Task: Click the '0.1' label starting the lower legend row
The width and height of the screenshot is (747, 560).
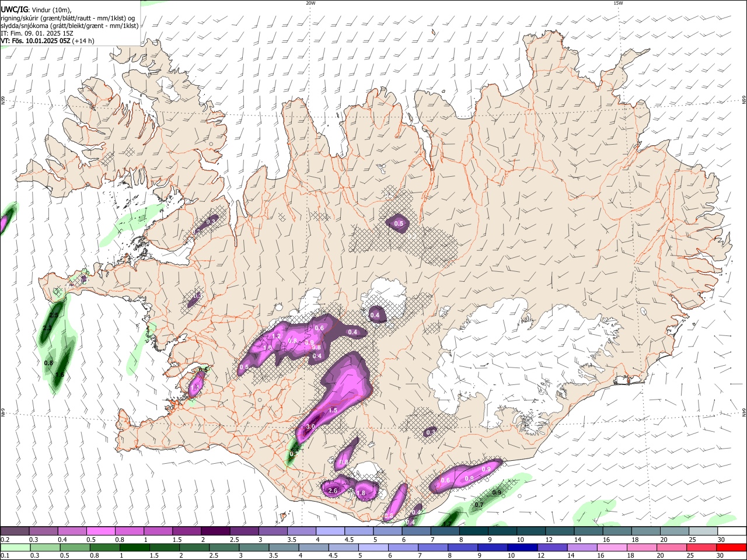Action: (5, 555)
